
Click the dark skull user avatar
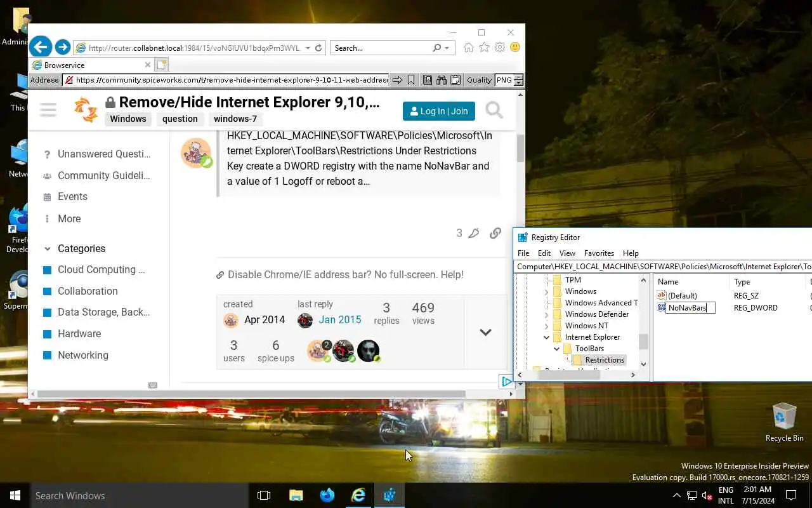pos(368,351)
